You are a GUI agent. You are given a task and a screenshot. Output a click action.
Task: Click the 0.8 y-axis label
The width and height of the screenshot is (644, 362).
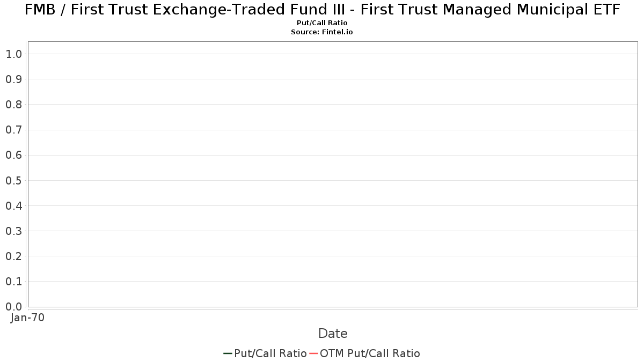tap(13, 105)
